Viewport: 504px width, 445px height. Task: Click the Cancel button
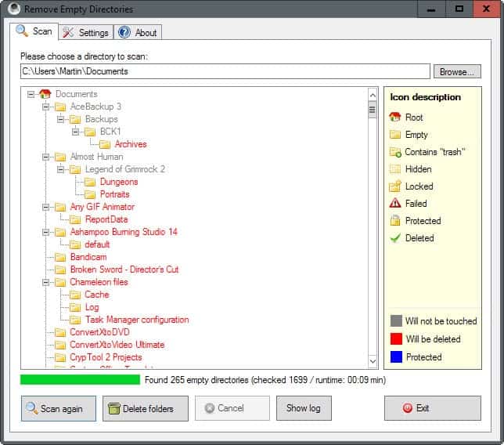click(x=232, y=408)
